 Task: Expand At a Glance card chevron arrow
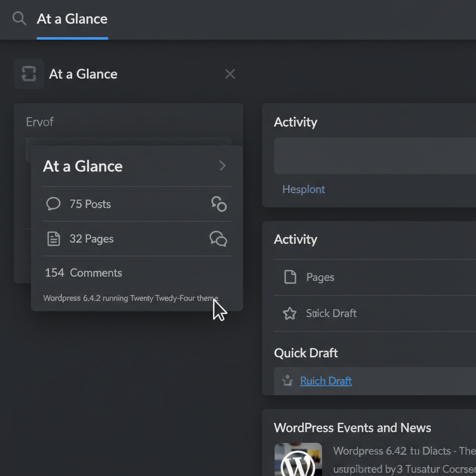pyautogui.click(x=222, y=166)
